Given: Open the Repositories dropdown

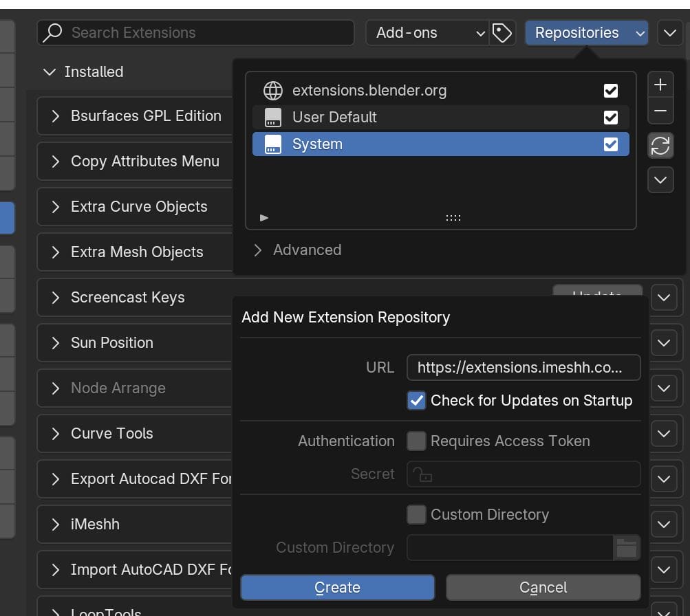Looking at the screenshot, I should [x=587, y=32].
